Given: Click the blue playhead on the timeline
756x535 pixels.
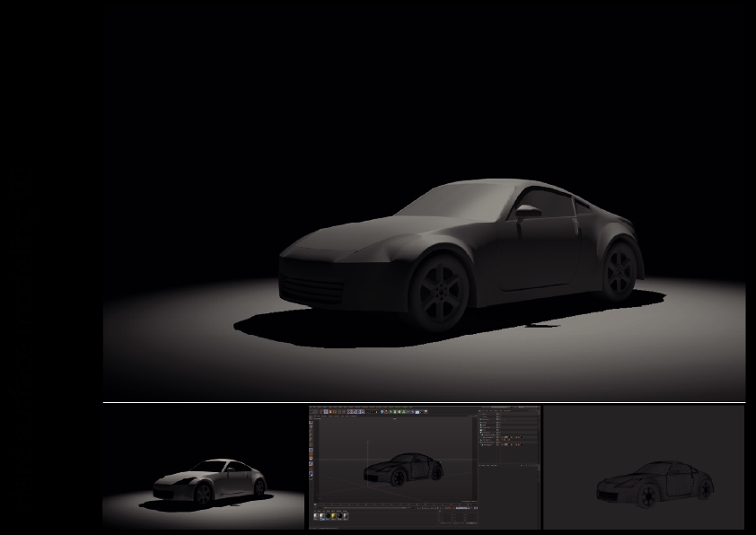Looking at the screenshot, I should (315, 504).
